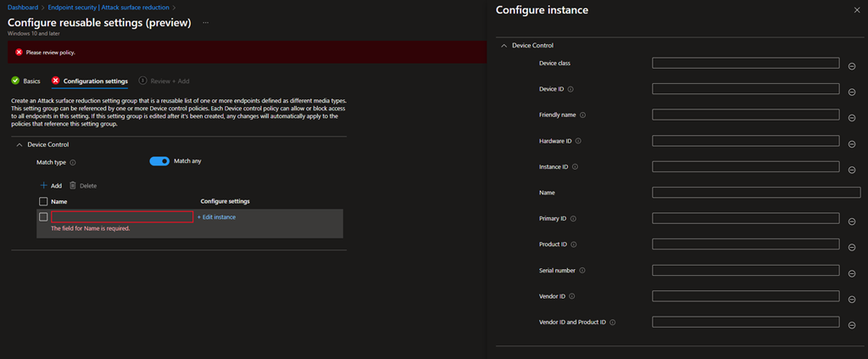Viewport: 868px width, 359px height.
Task: Click the info icon beside Match type
Action: pyautogui.click(x=73, y=162)
